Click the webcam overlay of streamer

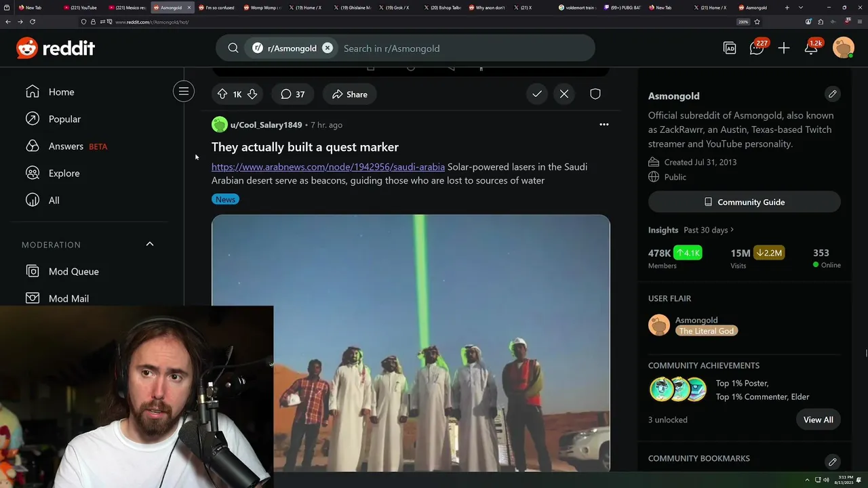(136, 396)
